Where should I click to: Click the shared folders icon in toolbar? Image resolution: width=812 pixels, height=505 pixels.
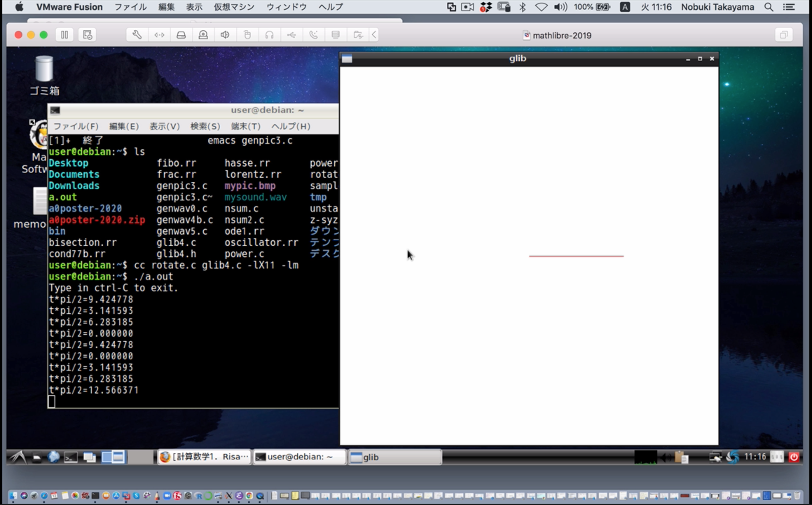(x=358, y=35)
